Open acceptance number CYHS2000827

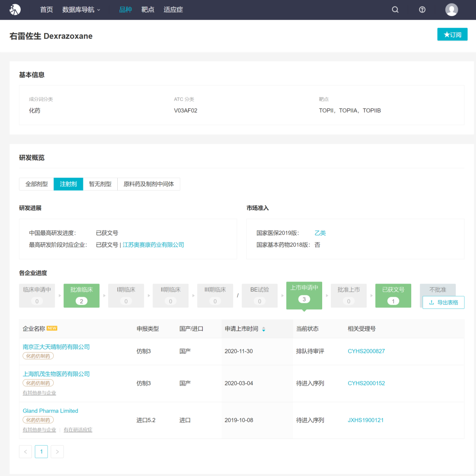(366, 351)
